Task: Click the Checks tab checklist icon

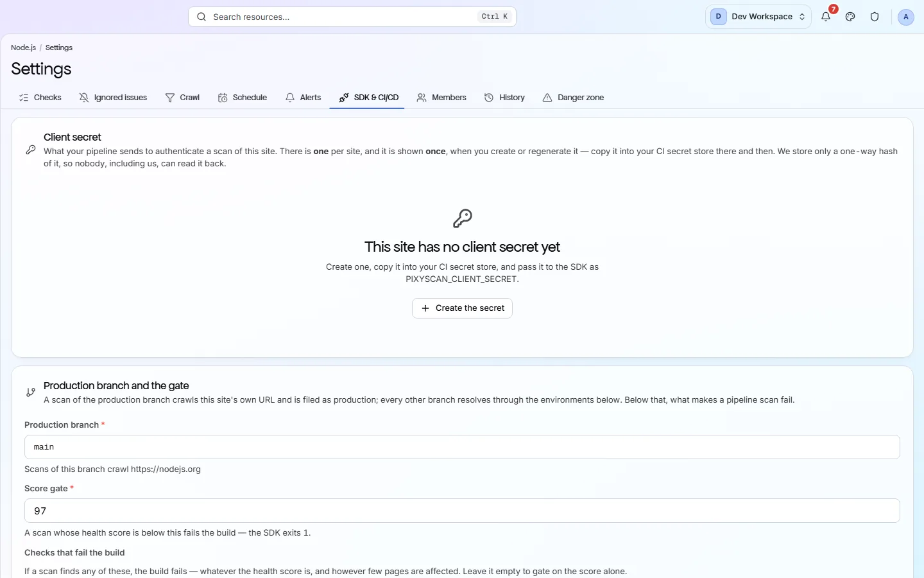Action: click(24, 98)
